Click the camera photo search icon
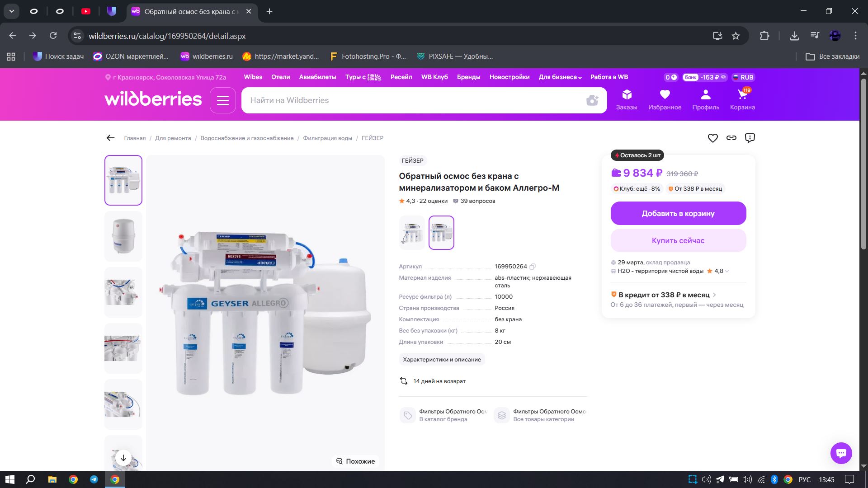This screenshot has width=868, height=488. 592,100
